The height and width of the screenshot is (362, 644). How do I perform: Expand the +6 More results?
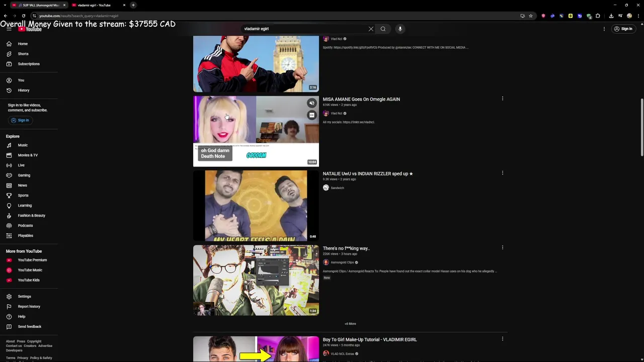pos(350,324)
